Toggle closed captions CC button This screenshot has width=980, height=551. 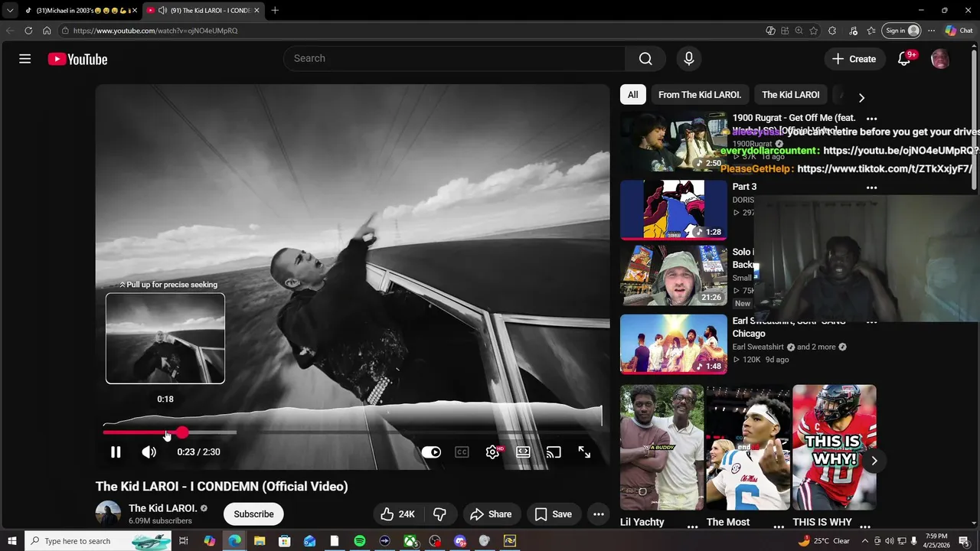click(x=462, y=452)
